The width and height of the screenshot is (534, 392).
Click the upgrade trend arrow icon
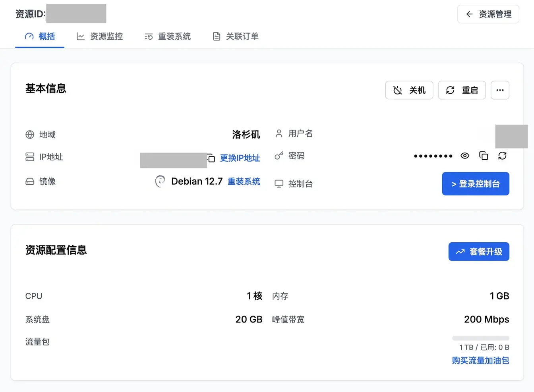pyautogui.click(x=460, y=252)
